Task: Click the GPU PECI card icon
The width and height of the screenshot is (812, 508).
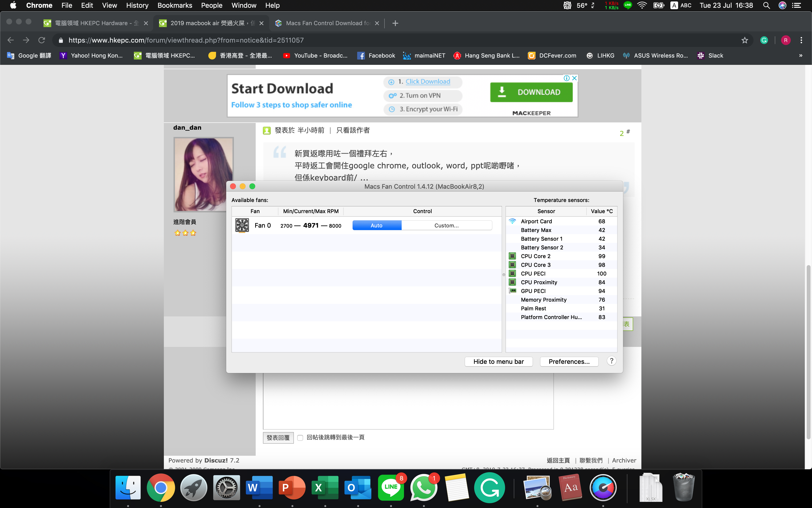Action: click(512, 291)
